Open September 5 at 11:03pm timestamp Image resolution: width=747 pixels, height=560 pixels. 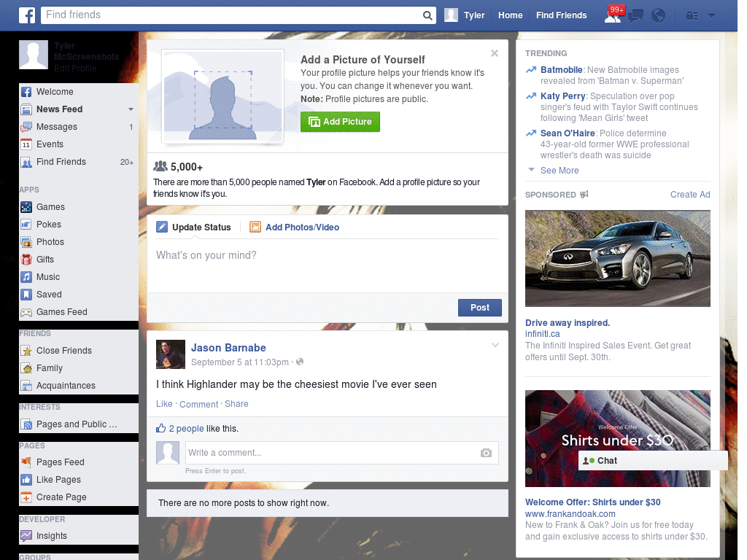(239, 362)
